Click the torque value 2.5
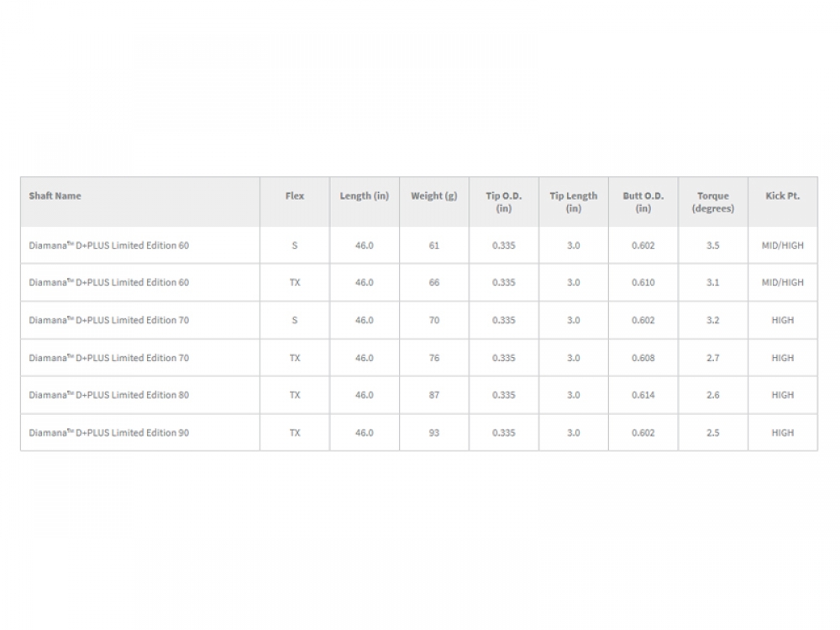The height and width of the screenshot is (630, 840). click(x=712, y=433)
